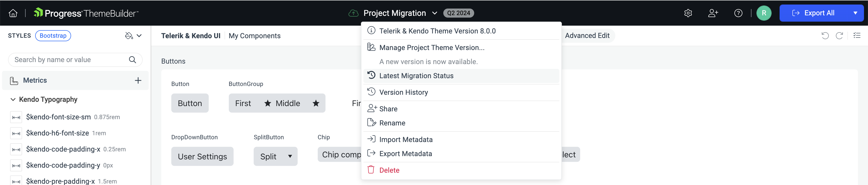Collapse the Kendo Typography section

click(x=13, y=99)
